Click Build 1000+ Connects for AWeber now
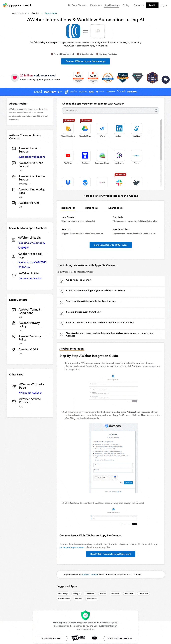Screen dimensions: 171x644 coord(111,554)
